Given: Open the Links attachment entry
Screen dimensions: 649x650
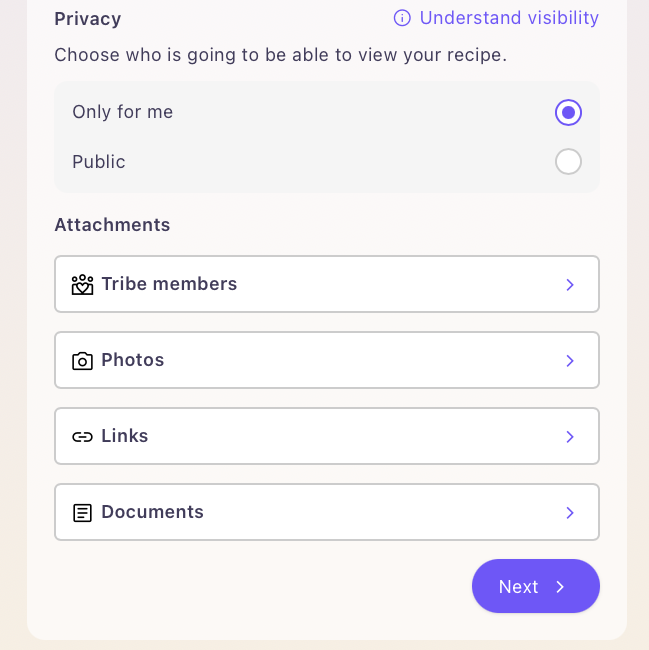Looking at the screenshot, I should [326, 436].
